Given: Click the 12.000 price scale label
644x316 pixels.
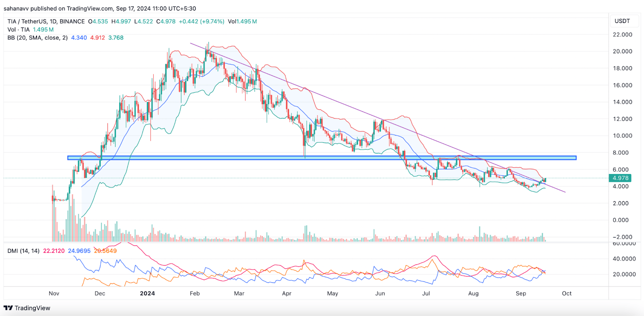Looking at the screenshot, I should click(x=622, y=119).
